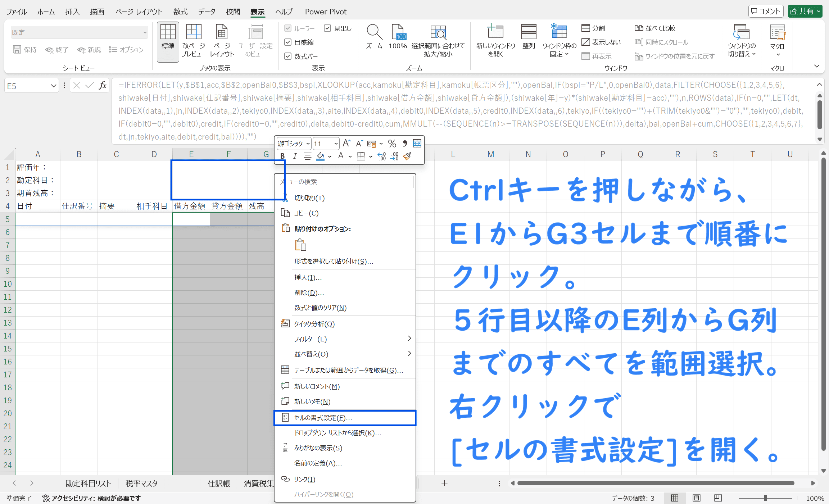Image resolution: width=829 pixels, height=504 pixels.
Task: Open the 仕訳帳 sheet tab
Action: click(x=219, y=483)
